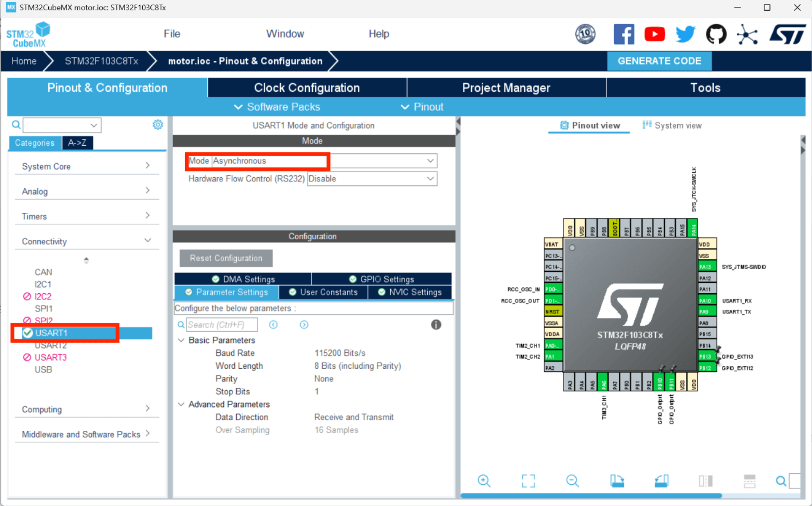Expand the System Core category
Viewport: 812px width, 506px height.
pyautogui.click(x=87, y=166)
